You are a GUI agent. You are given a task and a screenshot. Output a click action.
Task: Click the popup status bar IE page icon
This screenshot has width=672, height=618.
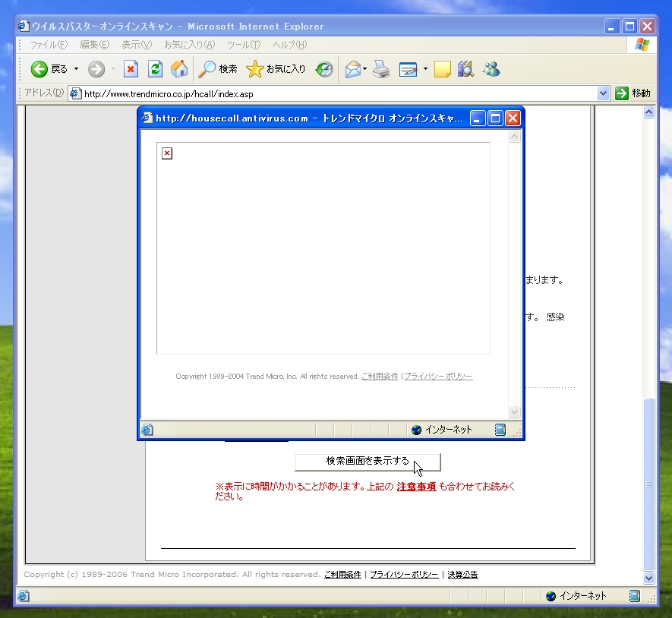point(147,430)
